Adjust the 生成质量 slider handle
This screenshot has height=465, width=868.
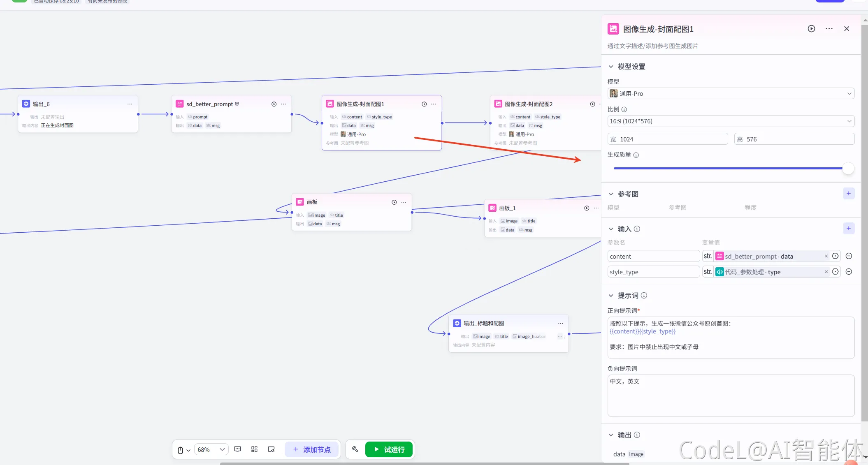click(848, 168)
